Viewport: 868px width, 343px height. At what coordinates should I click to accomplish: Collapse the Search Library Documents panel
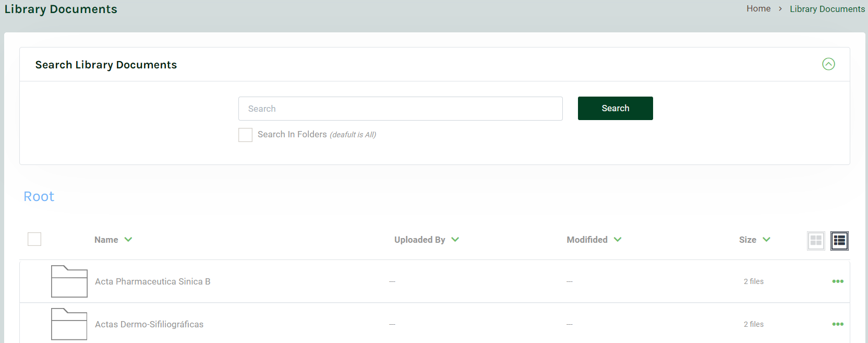[828, 64]
